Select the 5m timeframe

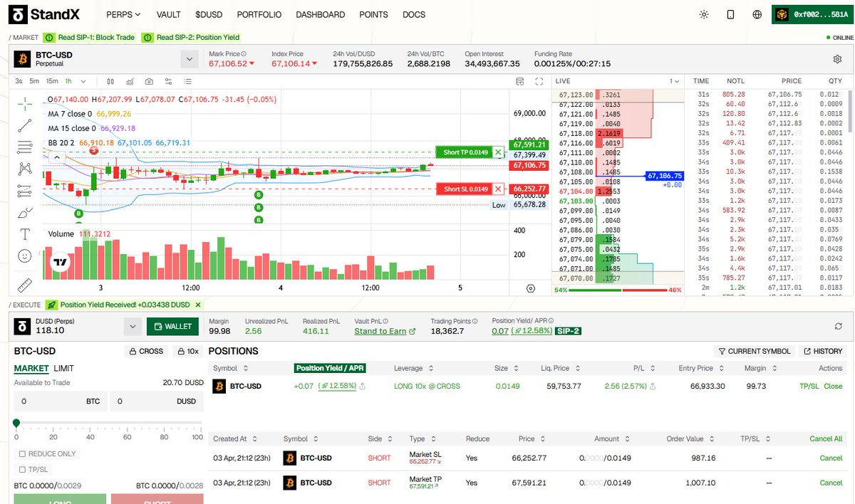click(34, 81)
